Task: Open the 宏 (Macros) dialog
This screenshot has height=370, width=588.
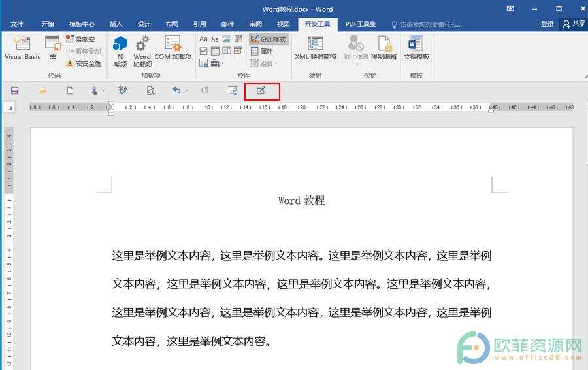Action: click(53, 48)
